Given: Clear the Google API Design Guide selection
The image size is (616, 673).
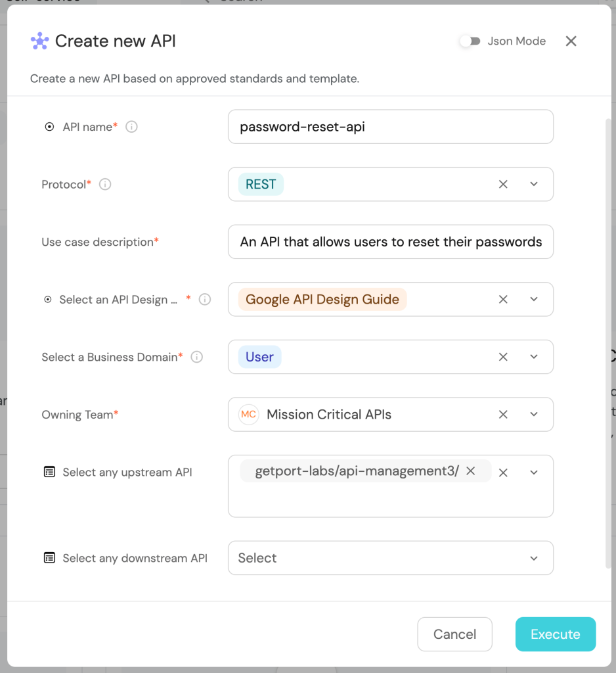Looking at the screenshot, I should [x=503, y=300].
